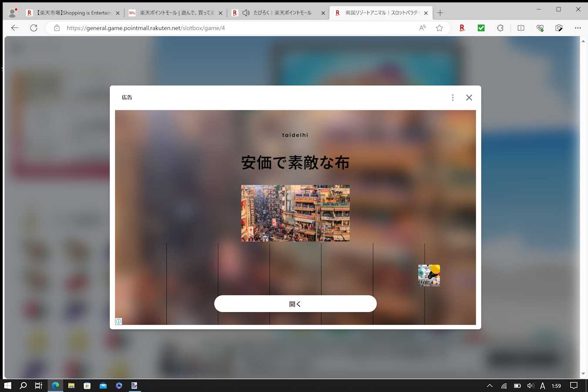Open the Extensions puzzle menu

pyautogui.click(x=500, y=28)
